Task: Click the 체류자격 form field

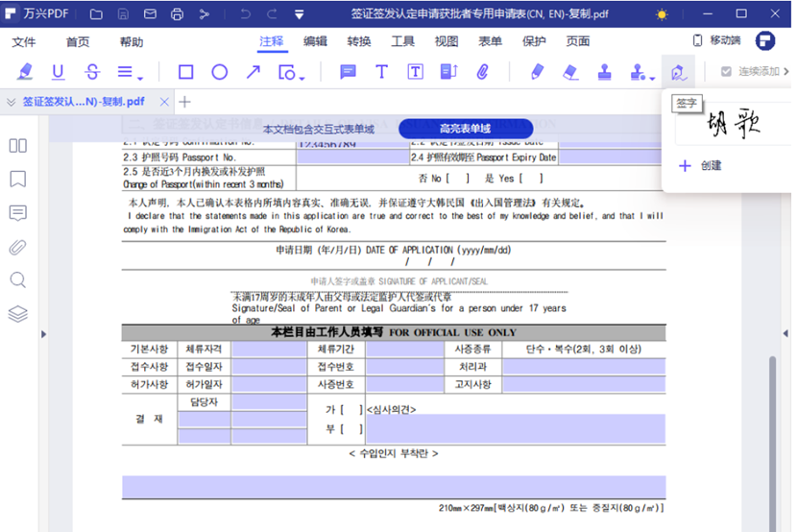Action: click(269, 350)
